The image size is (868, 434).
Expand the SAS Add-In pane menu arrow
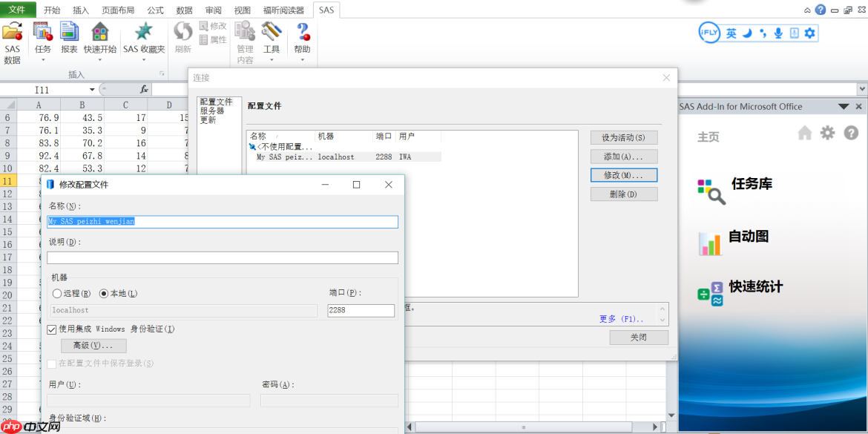844,107
